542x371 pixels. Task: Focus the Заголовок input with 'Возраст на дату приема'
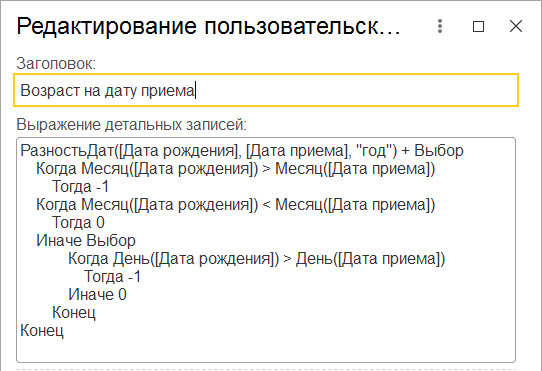point(266,90)
